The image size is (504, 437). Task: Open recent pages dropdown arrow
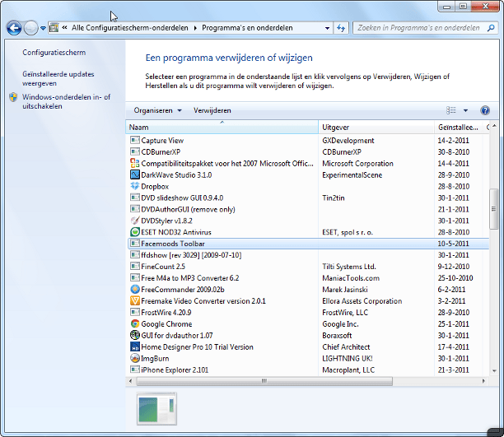coord(43,29)
